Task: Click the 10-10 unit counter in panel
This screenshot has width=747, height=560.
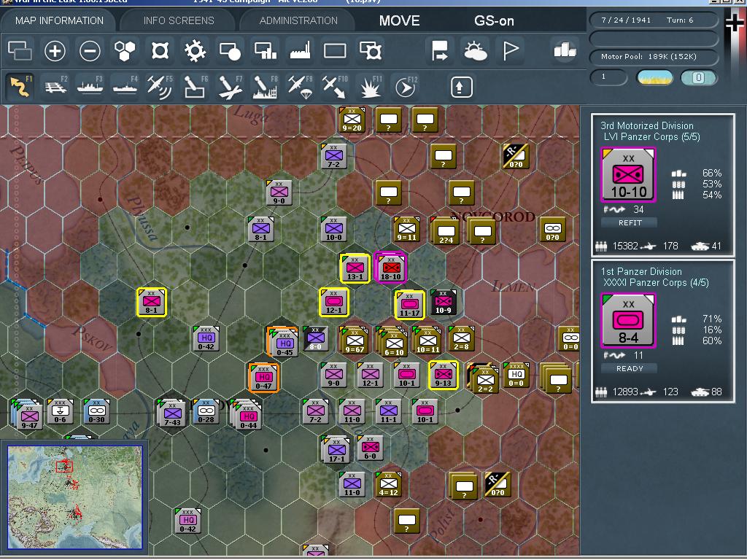Action: point(629,175)
